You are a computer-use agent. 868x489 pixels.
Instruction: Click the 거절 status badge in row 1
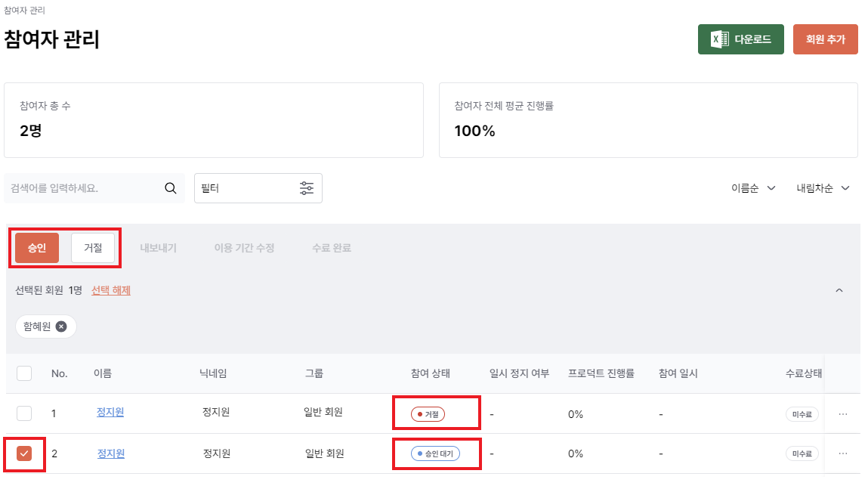point(428,414)
